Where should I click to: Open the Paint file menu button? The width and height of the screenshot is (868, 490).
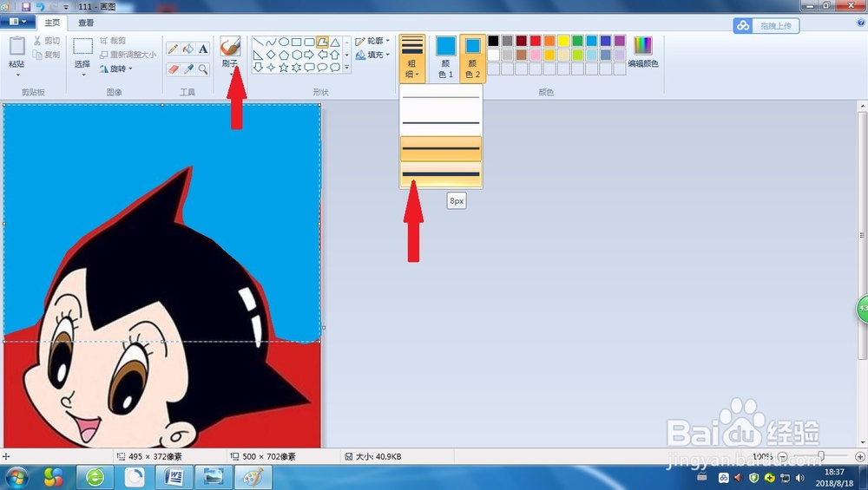(17, 22)
